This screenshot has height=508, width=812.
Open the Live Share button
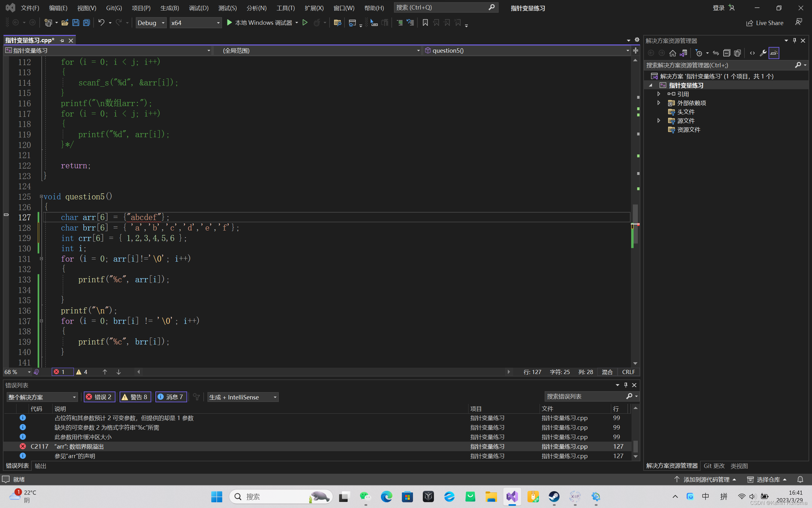(x=765, y=23)
